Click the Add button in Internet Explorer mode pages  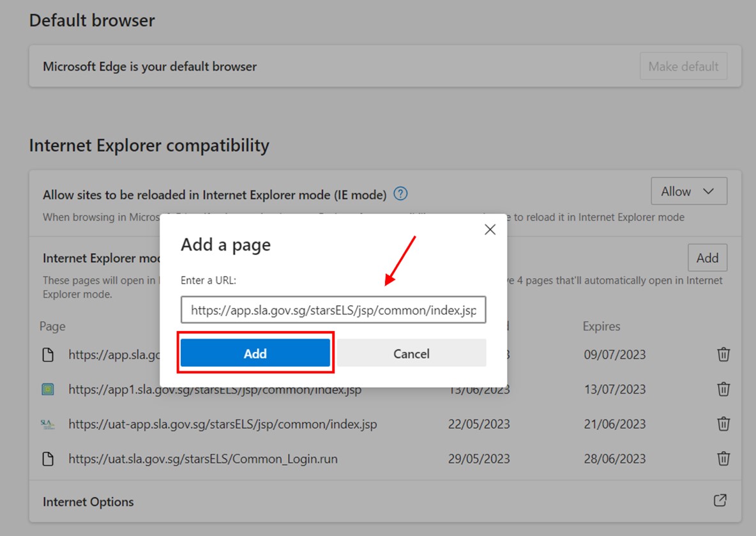coord(707,258)
